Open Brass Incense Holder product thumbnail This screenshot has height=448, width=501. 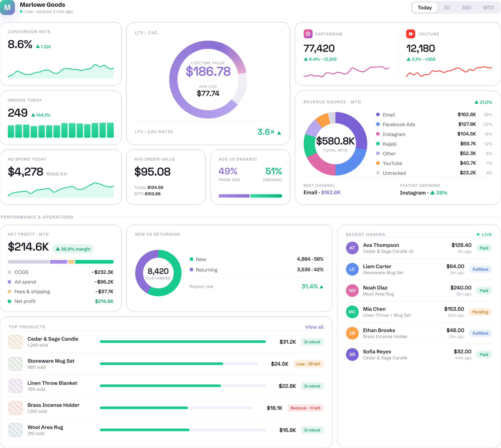(x=15, y=408)
